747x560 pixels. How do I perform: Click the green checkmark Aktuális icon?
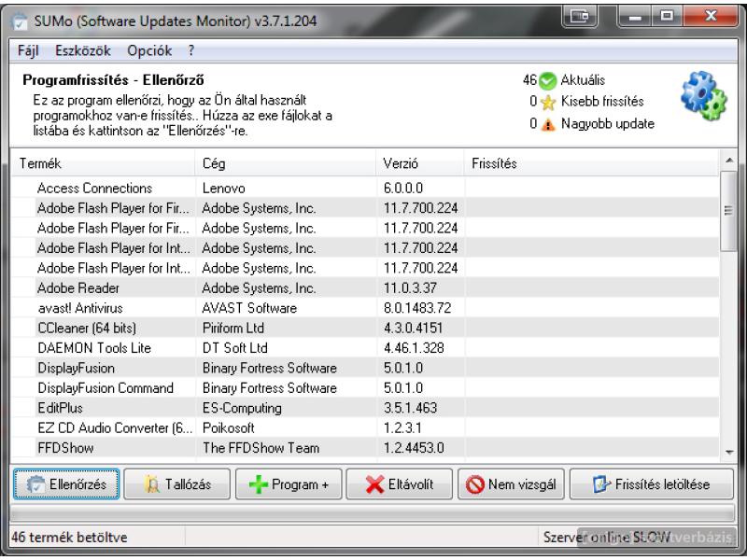tap(547, 81)
